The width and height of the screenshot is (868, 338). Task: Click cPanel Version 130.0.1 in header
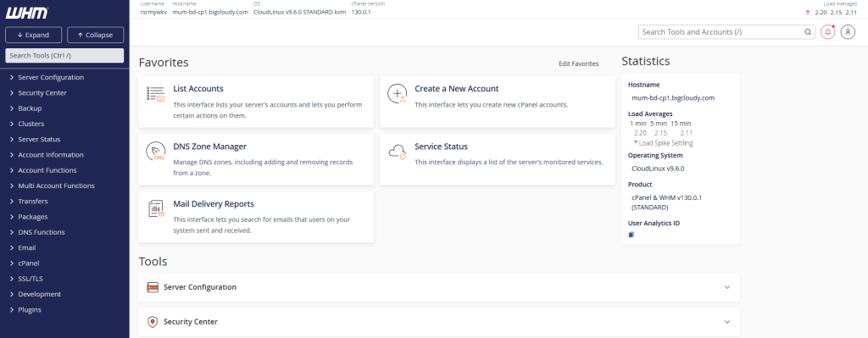click(361, 12)
